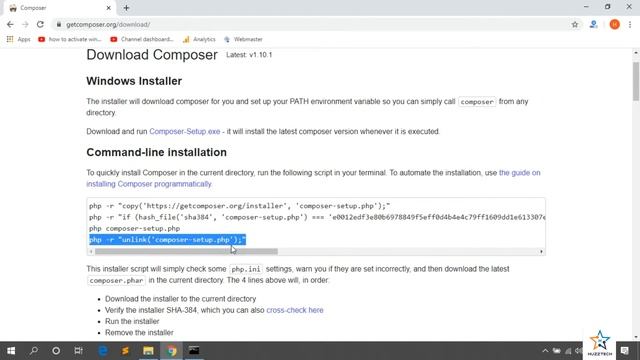Reload the getcomposer.org page

[40, 24]
